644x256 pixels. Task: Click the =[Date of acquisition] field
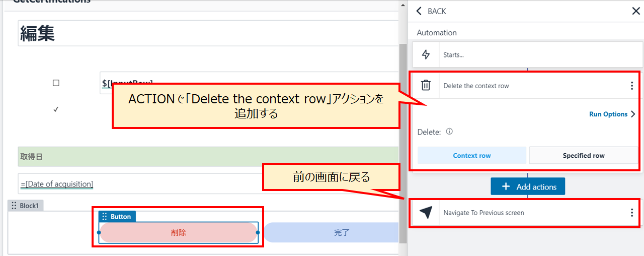pos(208,184)
